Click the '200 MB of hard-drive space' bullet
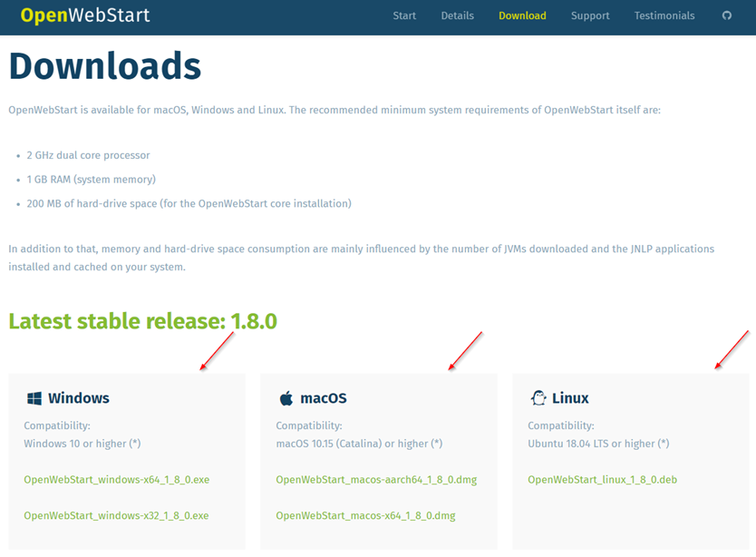Image resolution: width=756 pixels, height=557 pixels. 189,204
